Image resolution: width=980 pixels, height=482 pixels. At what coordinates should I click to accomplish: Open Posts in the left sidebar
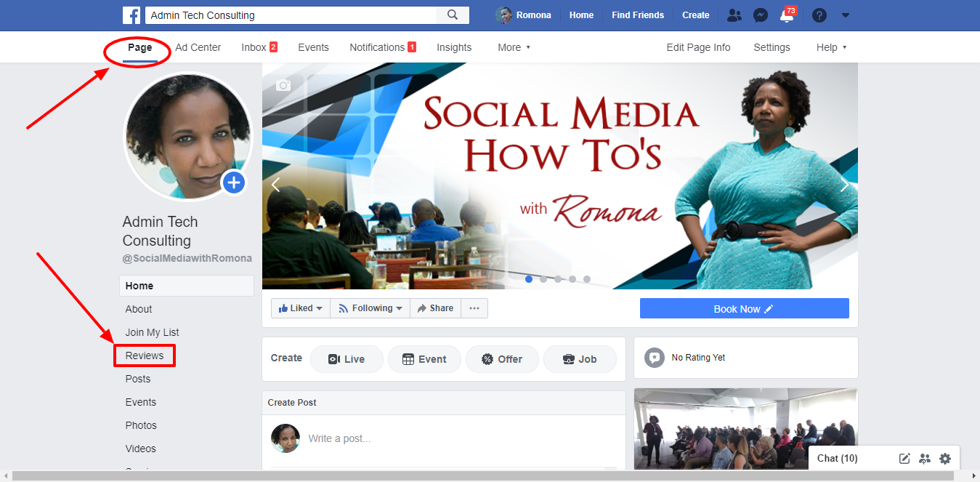click(x=138, y=379)
